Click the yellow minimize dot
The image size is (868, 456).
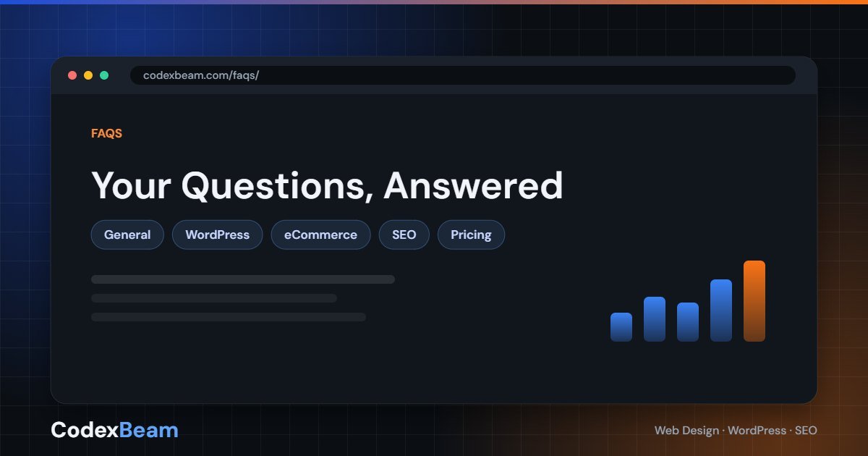coord(88,75)
